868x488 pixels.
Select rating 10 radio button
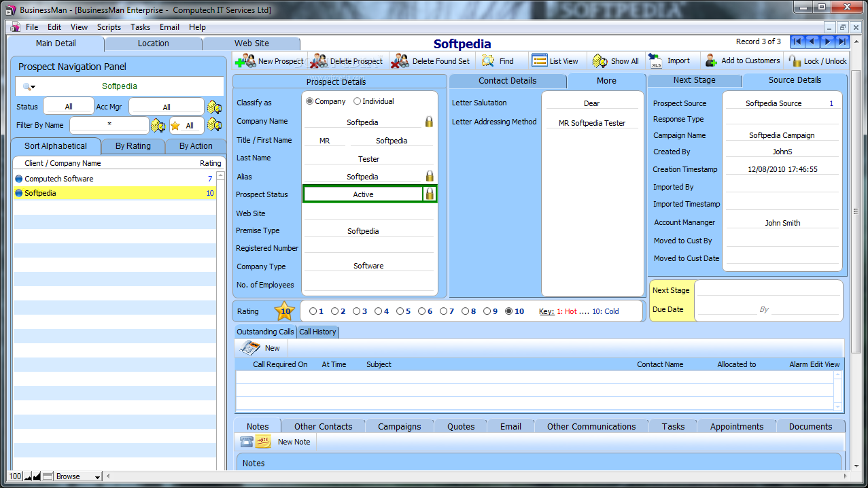(x=509, y=311)
